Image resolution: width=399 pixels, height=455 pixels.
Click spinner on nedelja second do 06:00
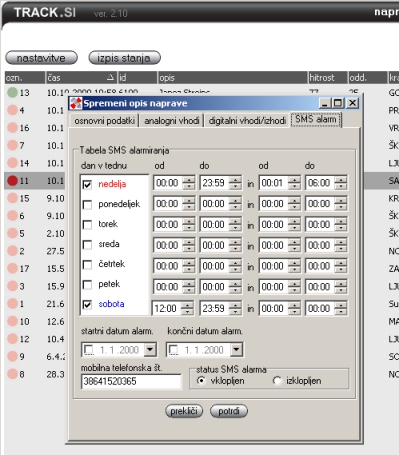(341, 183)
